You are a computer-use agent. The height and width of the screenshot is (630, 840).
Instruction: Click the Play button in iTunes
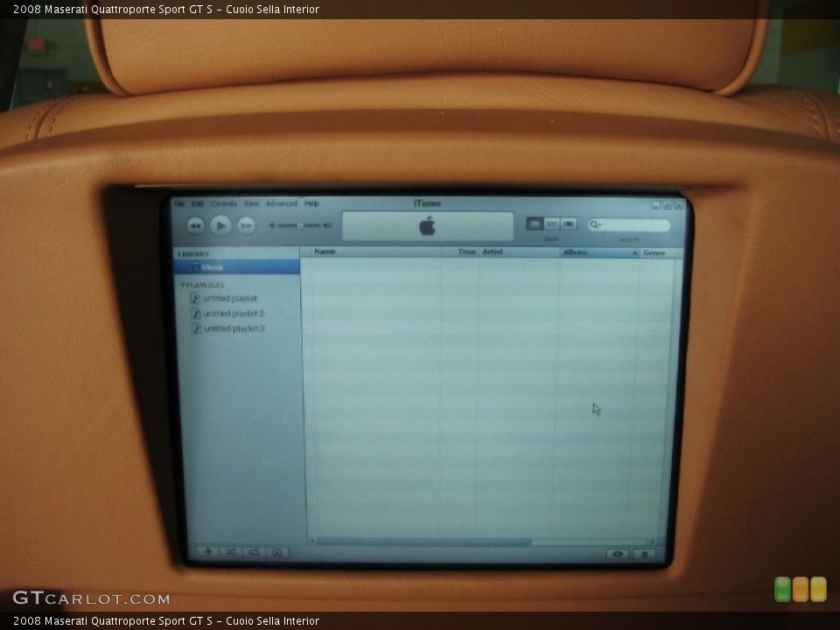tap(220, 226)
